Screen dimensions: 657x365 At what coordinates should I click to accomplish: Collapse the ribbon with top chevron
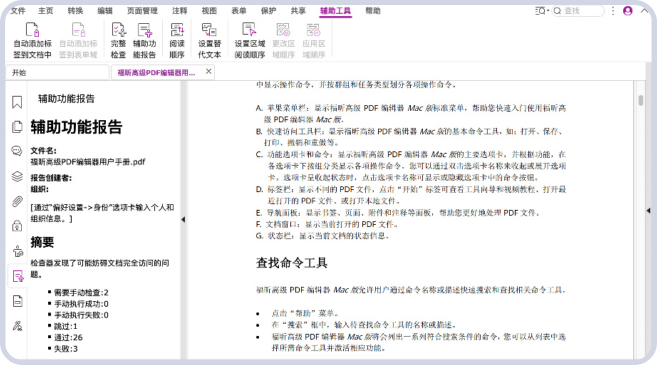[644, 11]
